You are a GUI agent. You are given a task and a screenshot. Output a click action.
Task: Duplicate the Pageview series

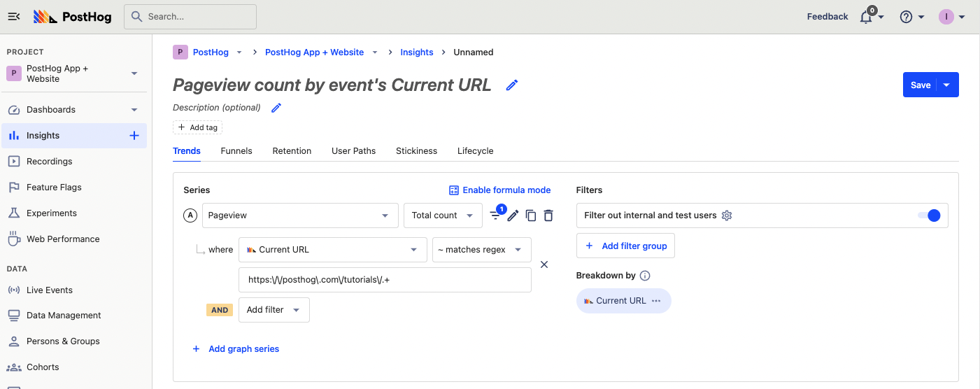click(x=531, y=215)
